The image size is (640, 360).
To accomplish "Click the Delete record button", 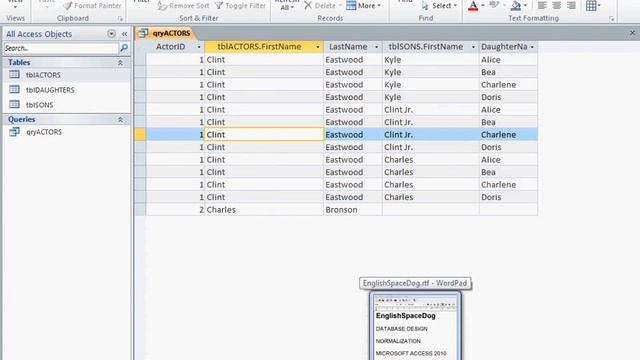I will coord(322,6).
